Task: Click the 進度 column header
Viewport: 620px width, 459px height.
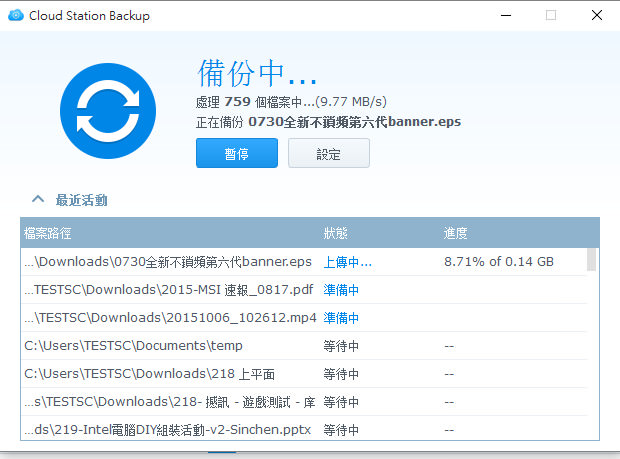Action: tap(455, 233)
